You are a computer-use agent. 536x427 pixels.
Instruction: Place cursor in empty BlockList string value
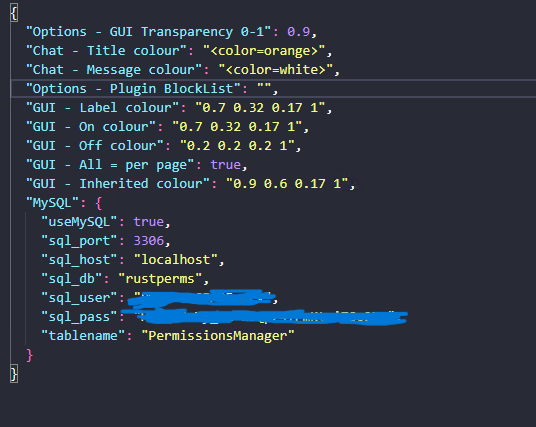coord(264,88)
